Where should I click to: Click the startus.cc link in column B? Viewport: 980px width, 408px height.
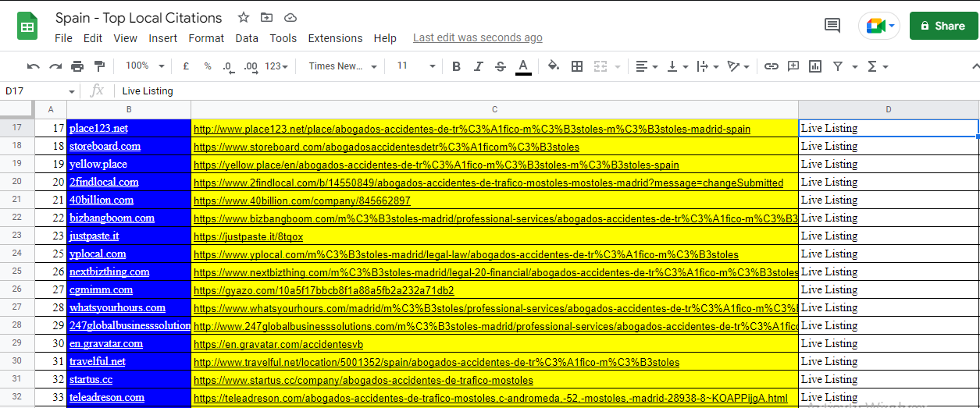point(91,379)
